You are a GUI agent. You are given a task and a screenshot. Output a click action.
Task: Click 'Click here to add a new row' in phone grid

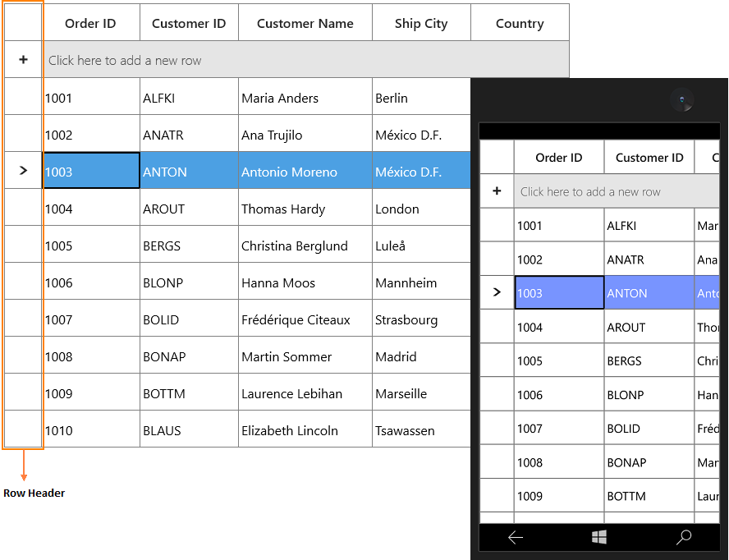[617, 191]
